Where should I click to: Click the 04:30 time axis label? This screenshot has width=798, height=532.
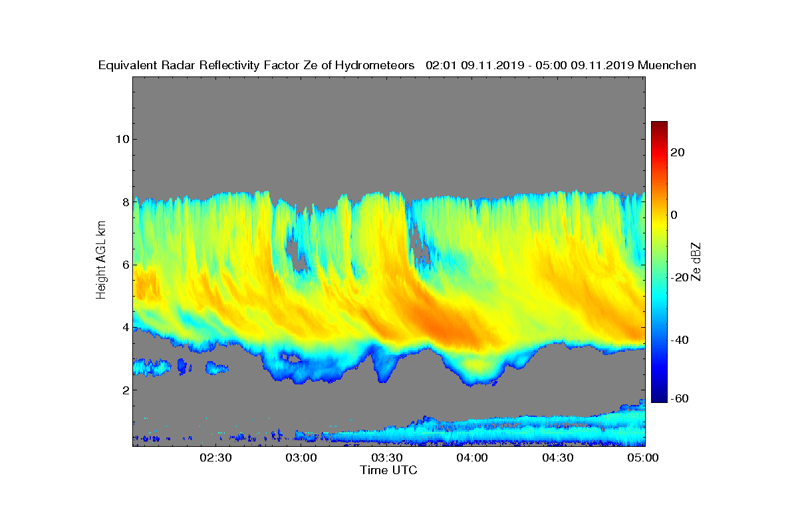coord(559,458)
